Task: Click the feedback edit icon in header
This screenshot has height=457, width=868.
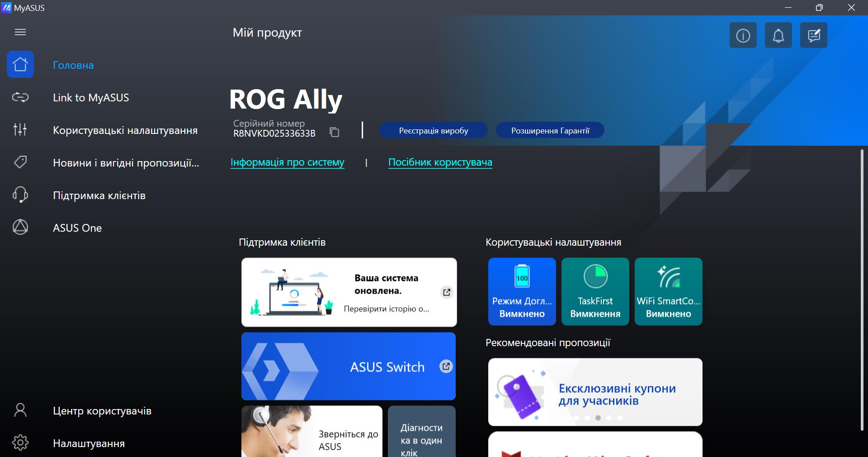Action: (813, 35)
